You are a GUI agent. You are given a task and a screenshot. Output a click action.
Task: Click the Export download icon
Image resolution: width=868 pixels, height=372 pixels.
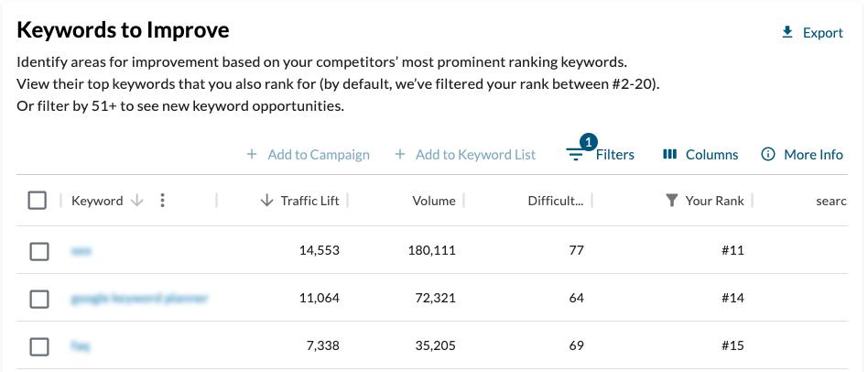[x=787, y=33]
